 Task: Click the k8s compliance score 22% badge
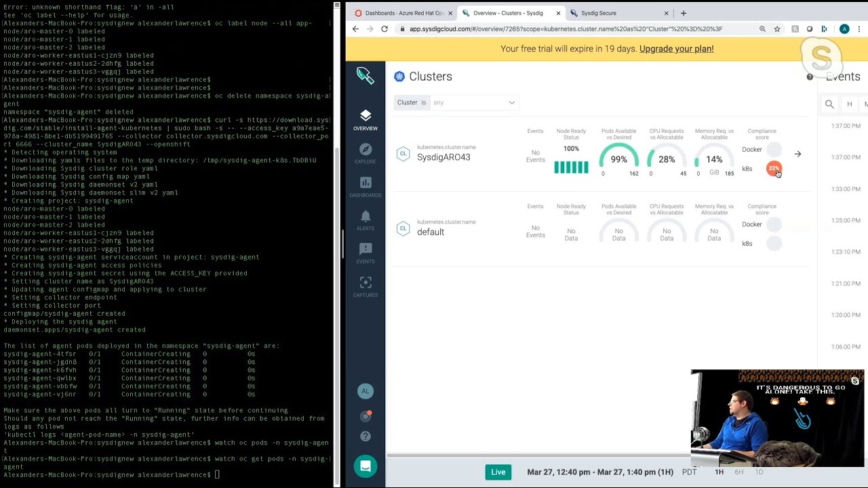point(774,169)
